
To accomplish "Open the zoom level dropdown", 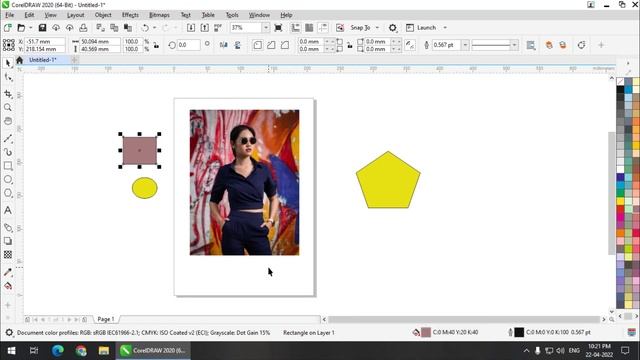I will tap(266, 28).
